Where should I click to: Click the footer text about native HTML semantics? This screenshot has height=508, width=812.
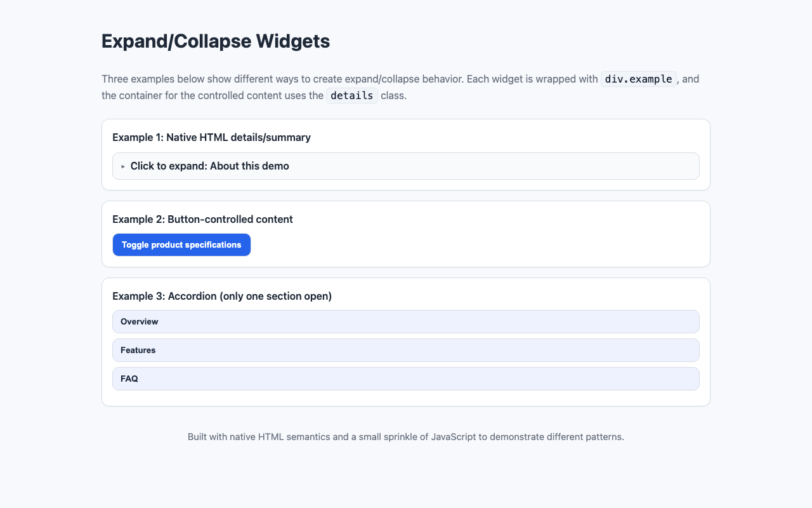(405, 437)
